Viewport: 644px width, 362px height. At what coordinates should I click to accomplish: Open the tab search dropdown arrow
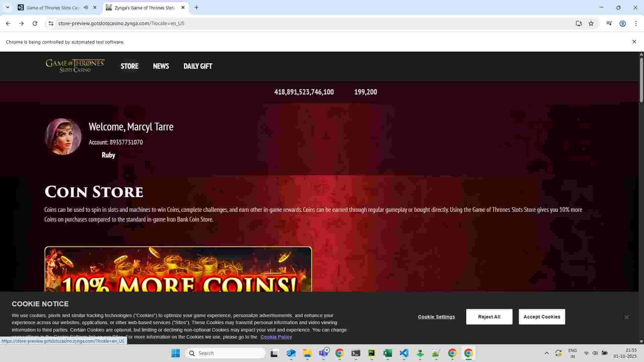[7, 7]
